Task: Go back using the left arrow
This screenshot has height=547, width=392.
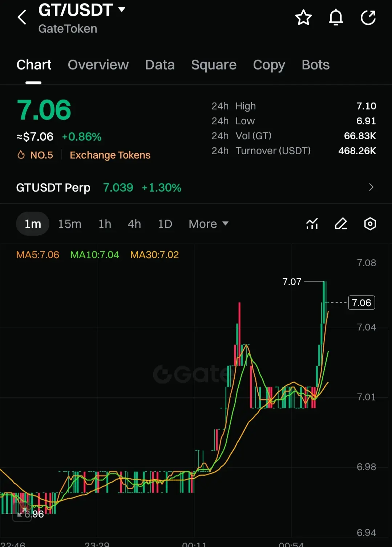Action: tap(22, 17)
